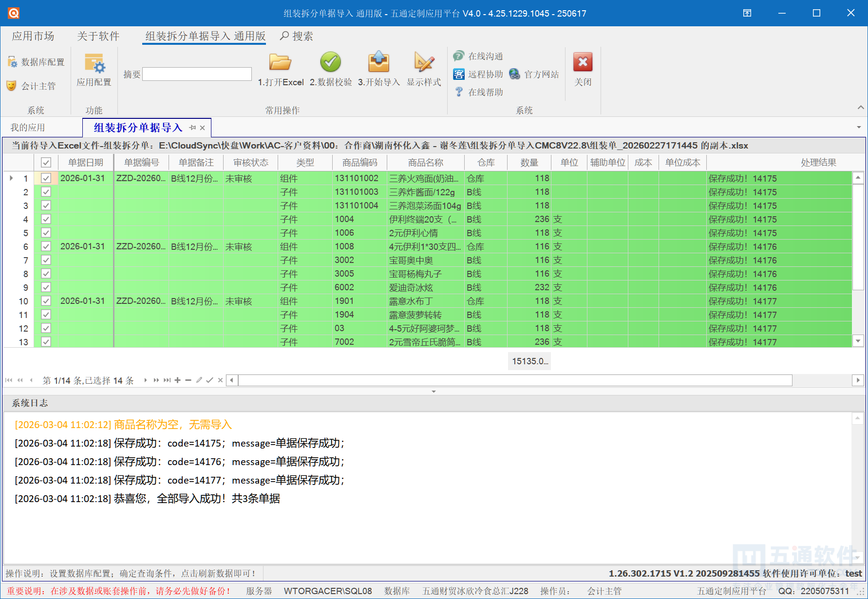Click the horizontal scrollbar of the grid
This screenshot has width=868, height=599.
pos(515,380)
